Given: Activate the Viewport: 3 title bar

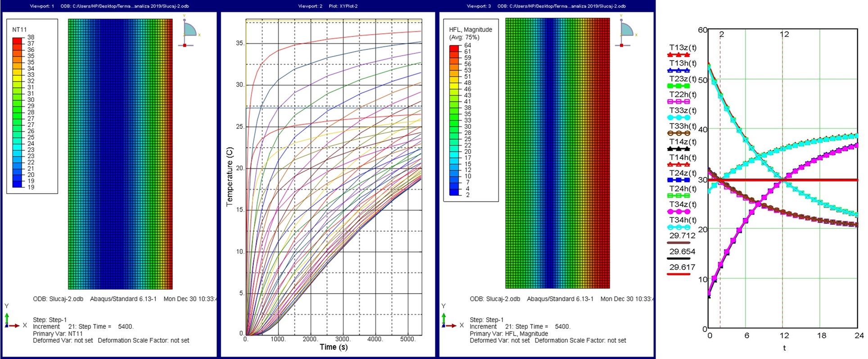Looking at the screenshot, I should click(546, 6).
